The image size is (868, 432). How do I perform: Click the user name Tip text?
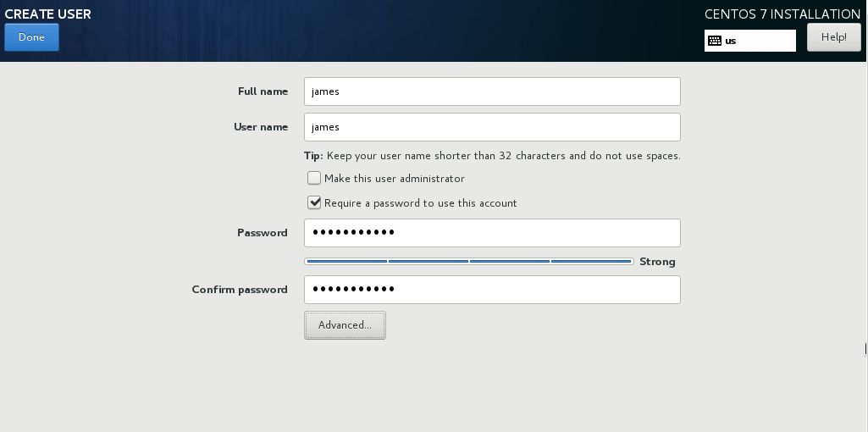[x=492, y=156]
